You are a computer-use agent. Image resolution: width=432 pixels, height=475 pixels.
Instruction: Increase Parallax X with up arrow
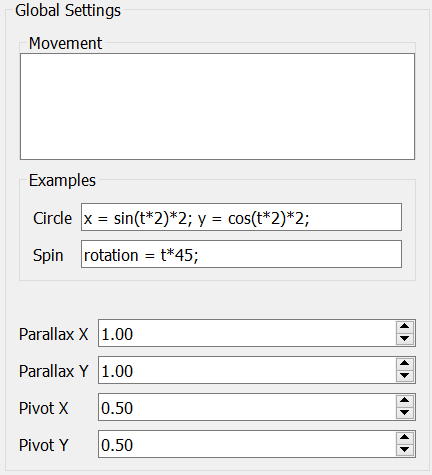[x=405, y=327]
